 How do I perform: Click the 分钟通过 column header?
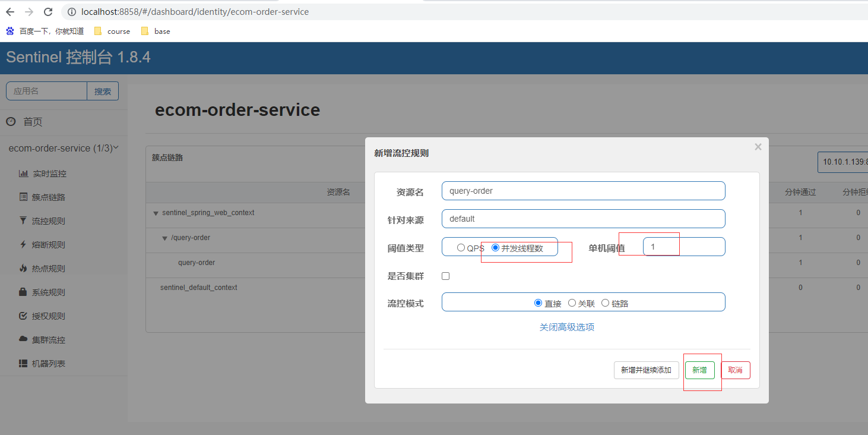[x=800, y=192]
